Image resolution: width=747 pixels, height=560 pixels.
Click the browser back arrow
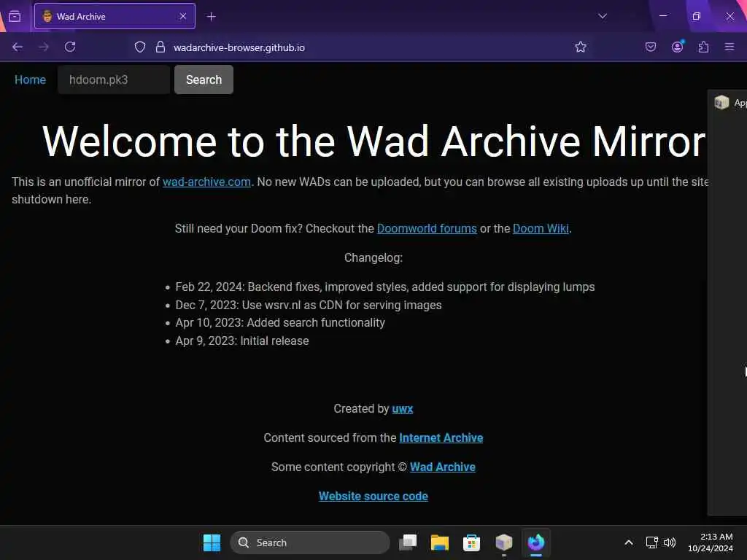tap(18, 47)
